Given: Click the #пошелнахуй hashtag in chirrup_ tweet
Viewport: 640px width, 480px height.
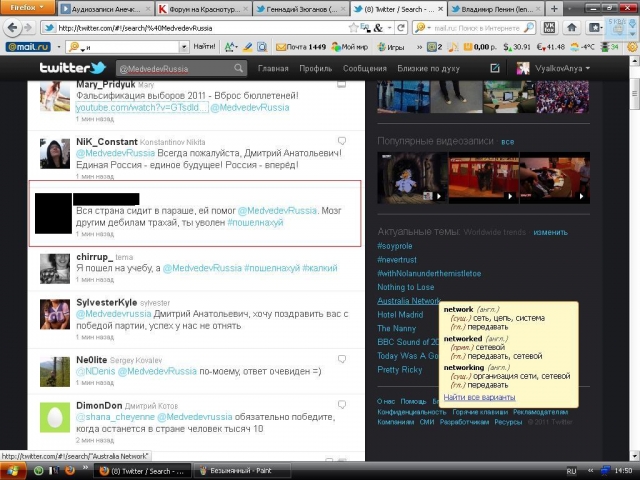Looking at the screenshot, I should coord(271,268).
